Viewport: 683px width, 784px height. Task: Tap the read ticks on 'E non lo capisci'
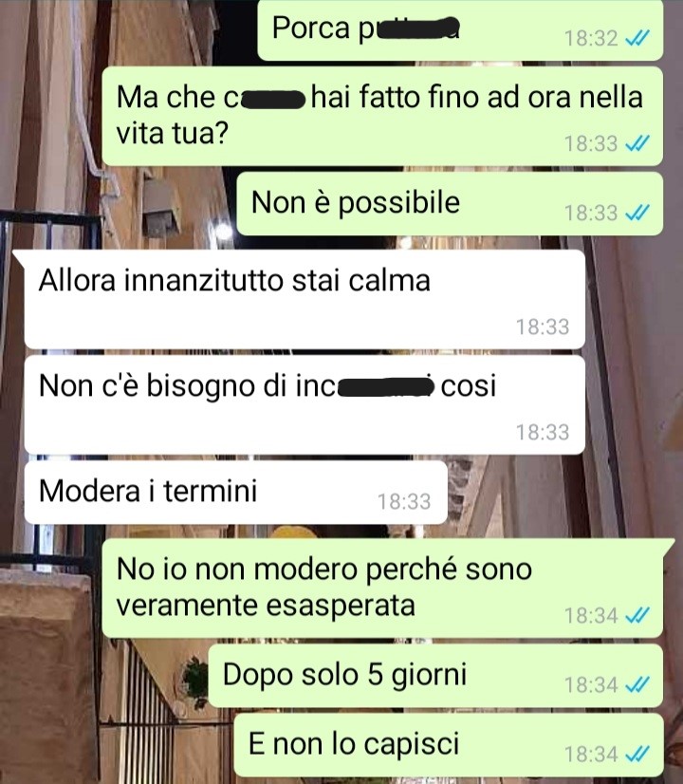(x=637, y=755)
